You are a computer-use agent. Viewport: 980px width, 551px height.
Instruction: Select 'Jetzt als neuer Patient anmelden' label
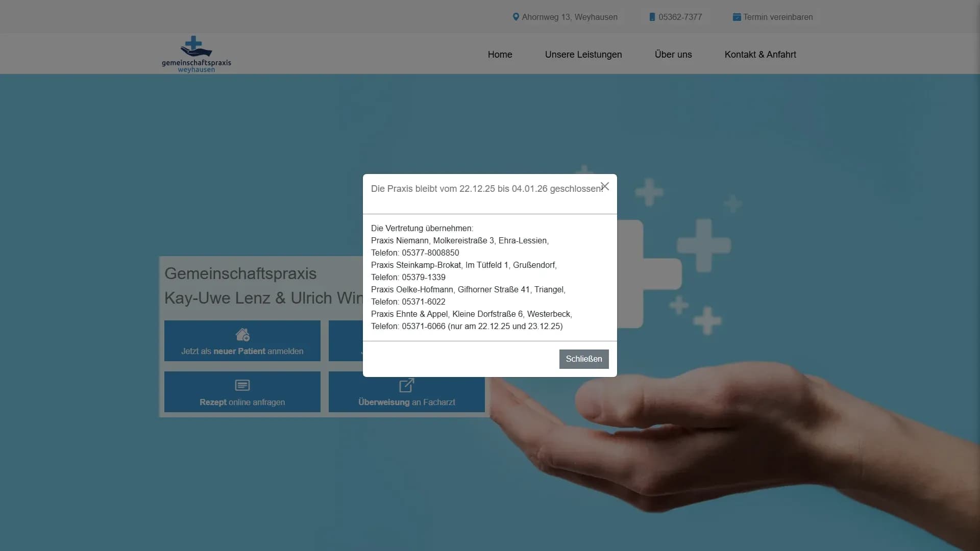tap(242, 351)
